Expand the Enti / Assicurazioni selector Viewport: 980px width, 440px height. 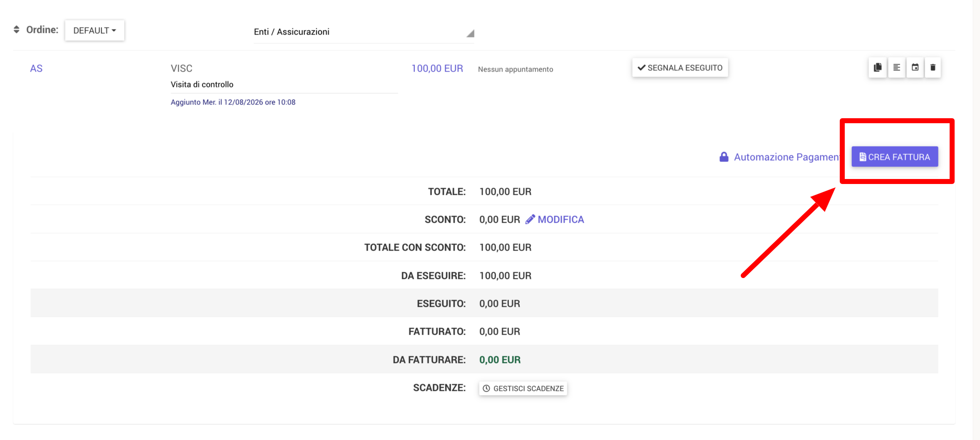[364, 32]
